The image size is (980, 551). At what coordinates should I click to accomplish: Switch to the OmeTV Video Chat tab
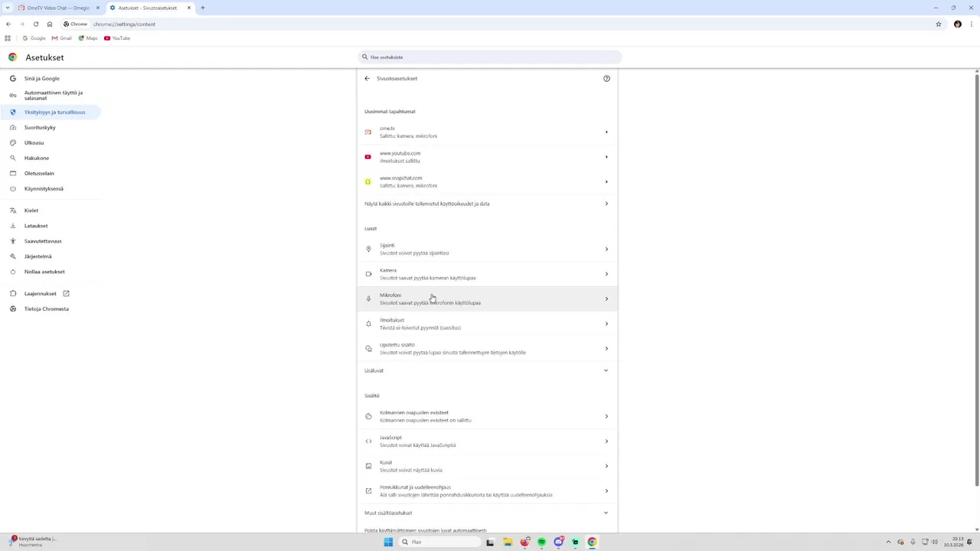[57, 8]
